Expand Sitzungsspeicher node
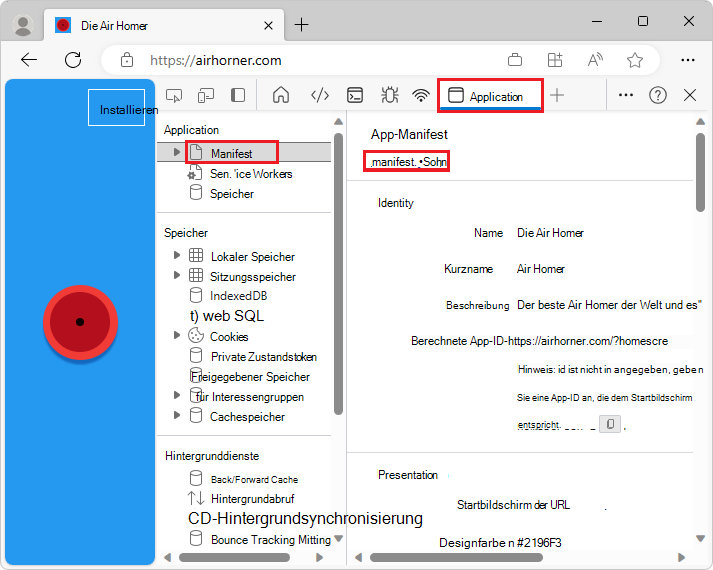Viewport: 713px width, 570px height. click(177, 275)
